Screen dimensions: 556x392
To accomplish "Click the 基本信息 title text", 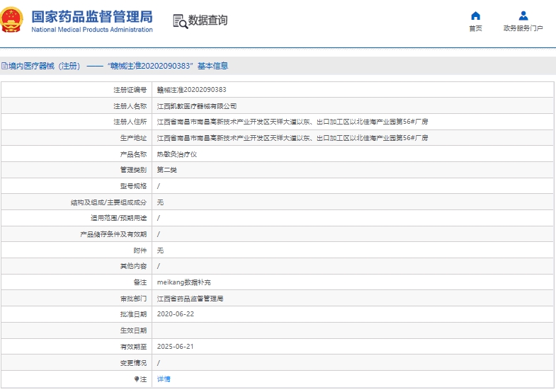I will (212, 66).
